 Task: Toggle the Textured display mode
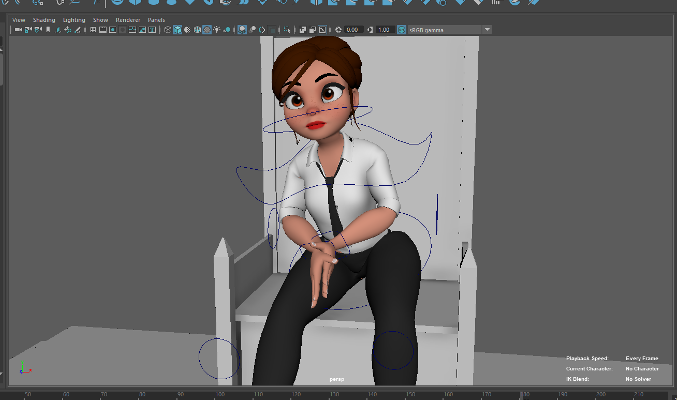click(206, 30)
